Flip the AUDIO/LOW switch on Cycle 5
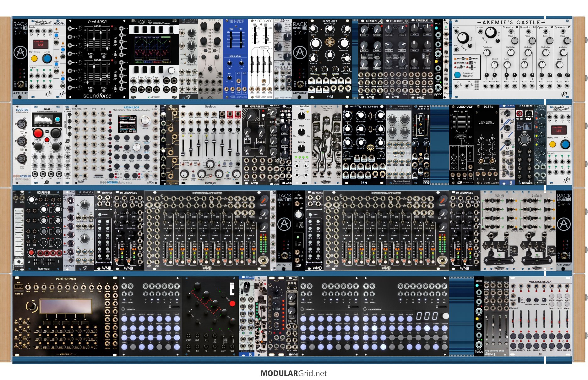Image resolution: width=588 pixels, height=380 pixels. click(182, 33)
